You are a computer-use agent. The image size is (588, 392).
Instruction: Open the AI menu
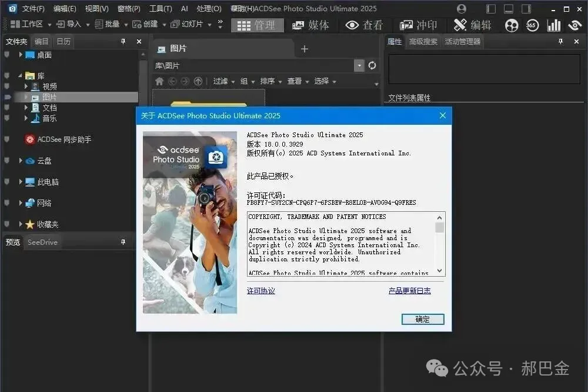point(184,9)
